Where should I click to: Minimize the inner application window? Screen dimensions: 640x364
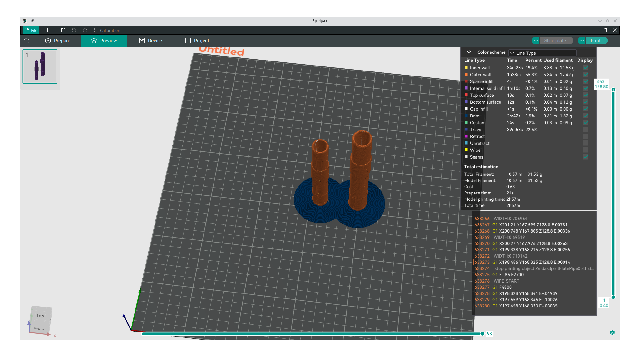coord(596,30)
